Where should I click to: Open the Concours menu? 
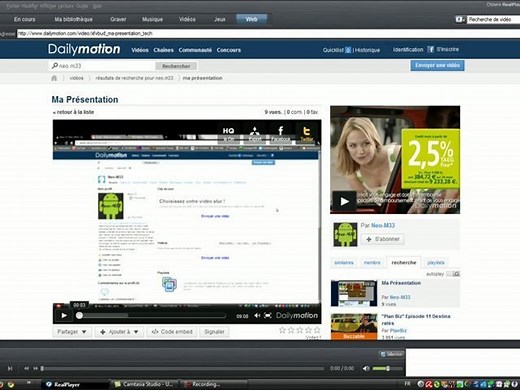coord(229,50)
